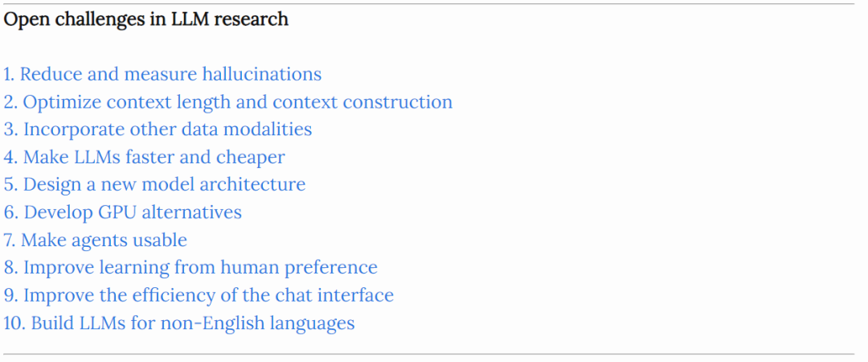Select the 'Make agents usable' link
868x362 pixels.
95,240
